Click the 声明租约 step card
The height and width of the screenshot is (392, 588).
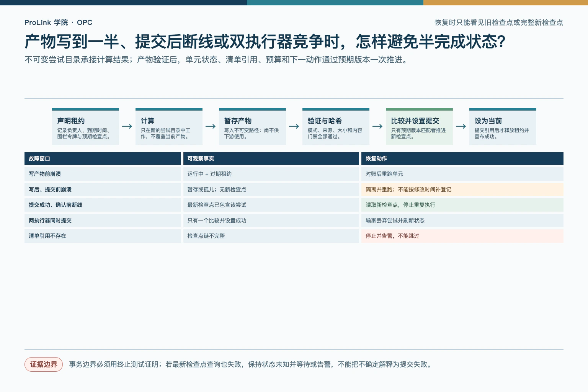85,126
